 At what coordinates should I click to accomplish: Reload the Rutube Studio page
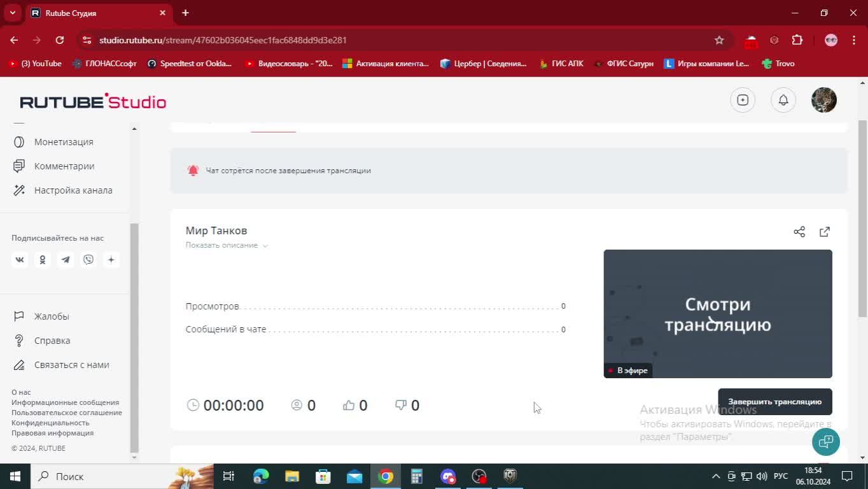click(60, 40)
